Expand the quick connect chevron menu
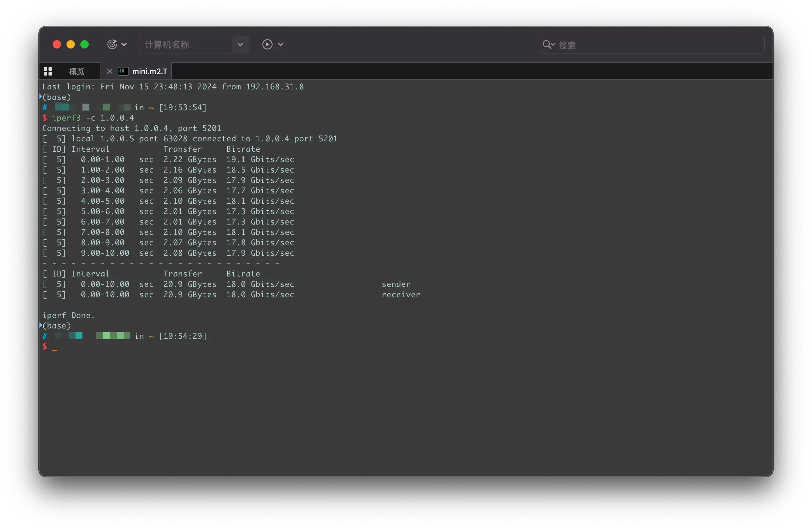 tap(124, 44)
